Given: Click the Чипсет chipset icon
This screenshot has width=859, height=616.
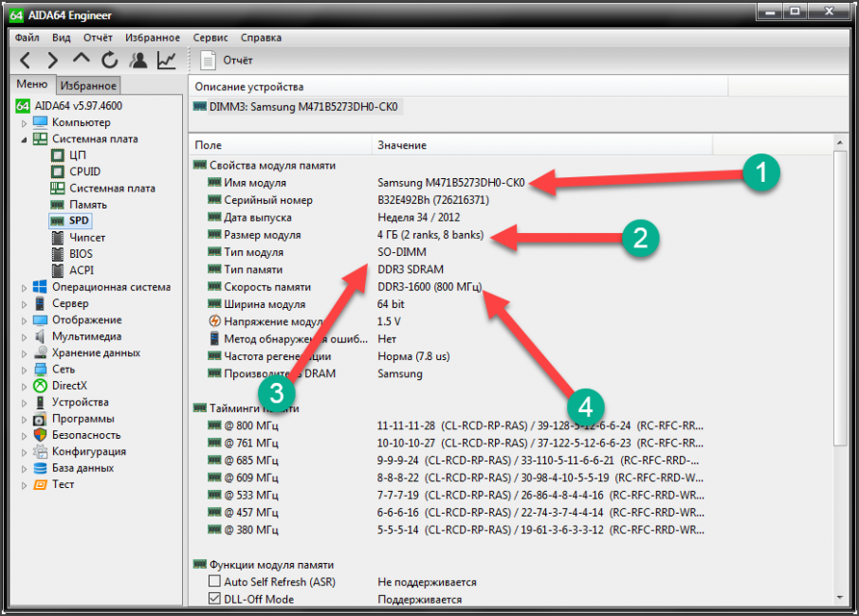Looking at the screenshot, I should (x=58, y=238).
